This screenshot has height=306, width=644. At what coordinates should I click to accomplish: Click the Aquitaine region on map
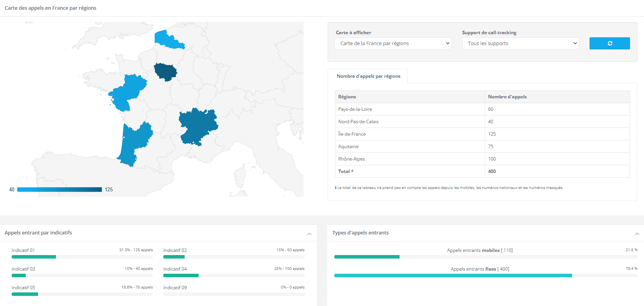click(134, 144)
